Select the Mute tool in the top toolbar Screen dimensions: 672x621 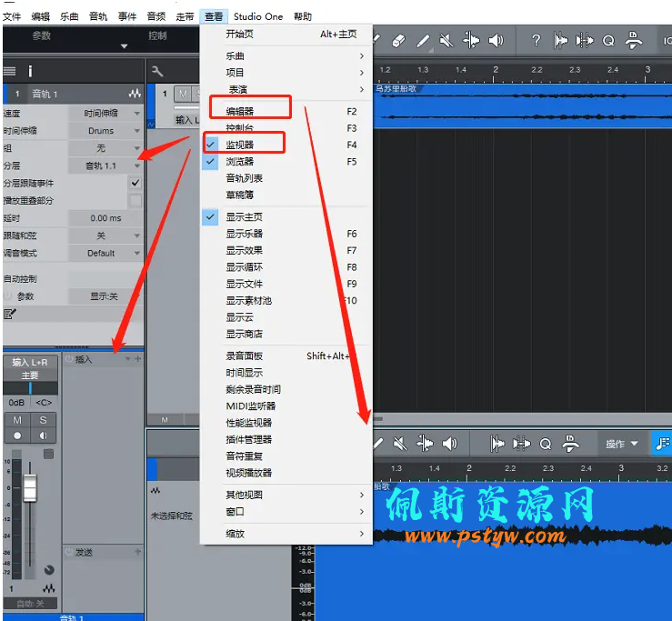[446, 41]
